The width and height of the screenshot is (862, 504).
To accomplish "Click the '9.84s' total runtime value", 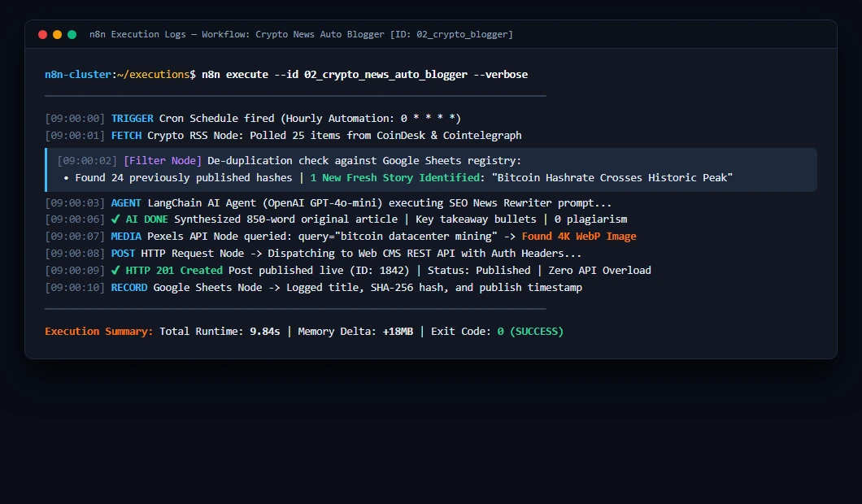I will [x=264, y=331].
